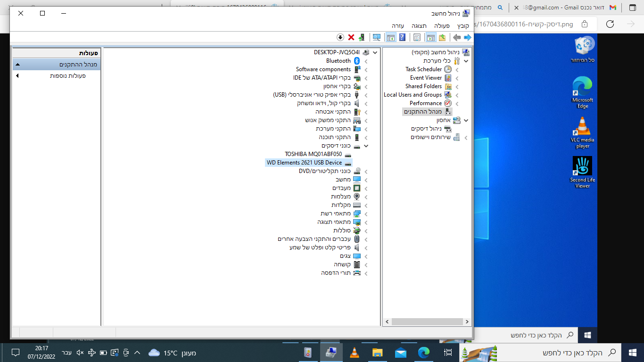Collapse the DESKTOP-JVQ5O4I root node
Image resolution: width=644 pixels, height=362 pixels.
(x=375, y=52)
